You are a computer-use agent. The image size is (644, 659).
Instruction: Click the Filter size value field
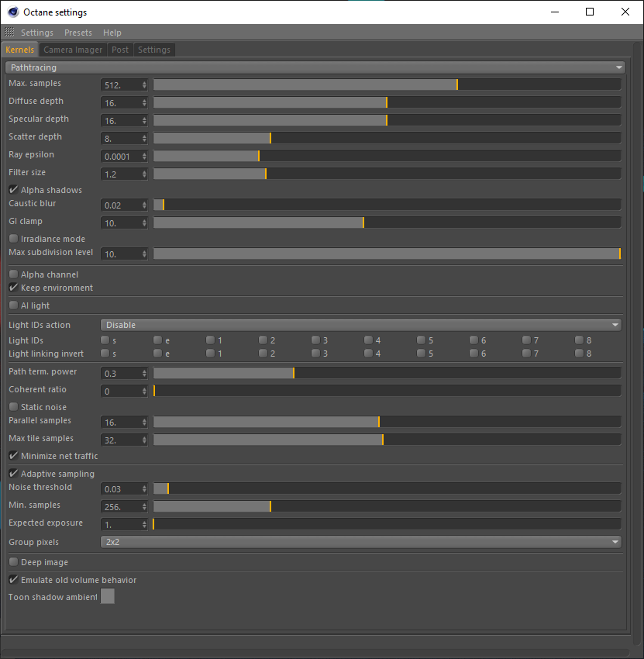point(121,174)
